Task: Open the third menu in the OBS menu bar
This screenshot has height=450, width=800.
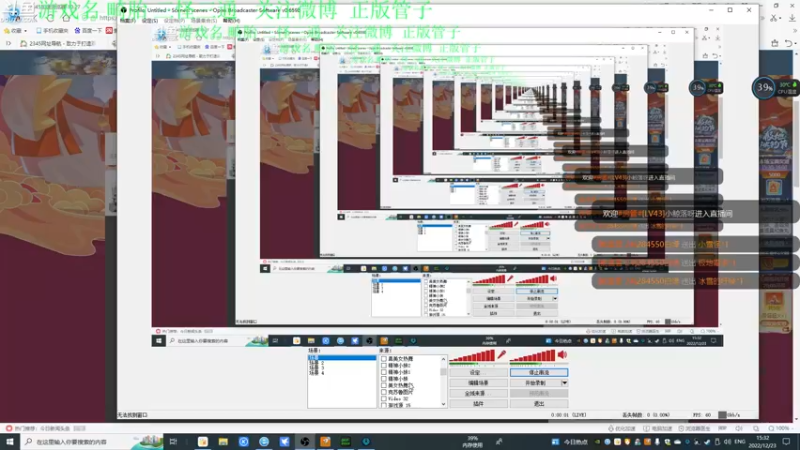Action: click(174, 21)
